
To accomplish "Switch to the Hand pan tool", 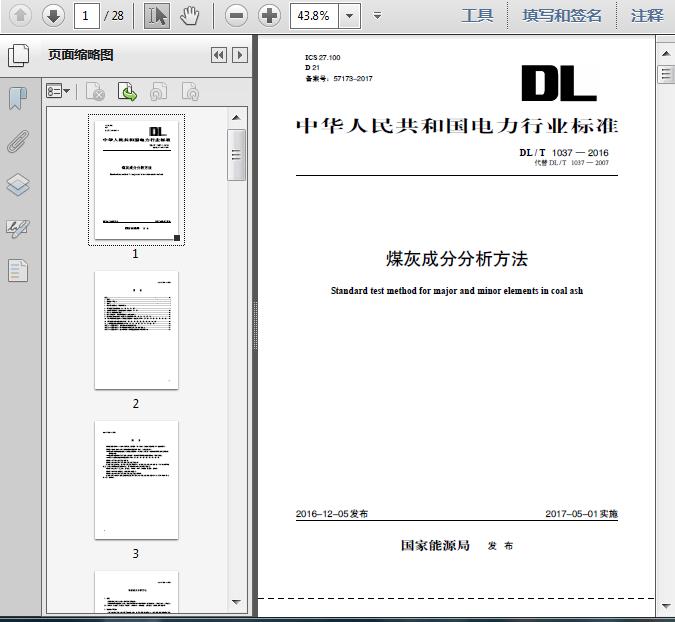I will 189,16.
